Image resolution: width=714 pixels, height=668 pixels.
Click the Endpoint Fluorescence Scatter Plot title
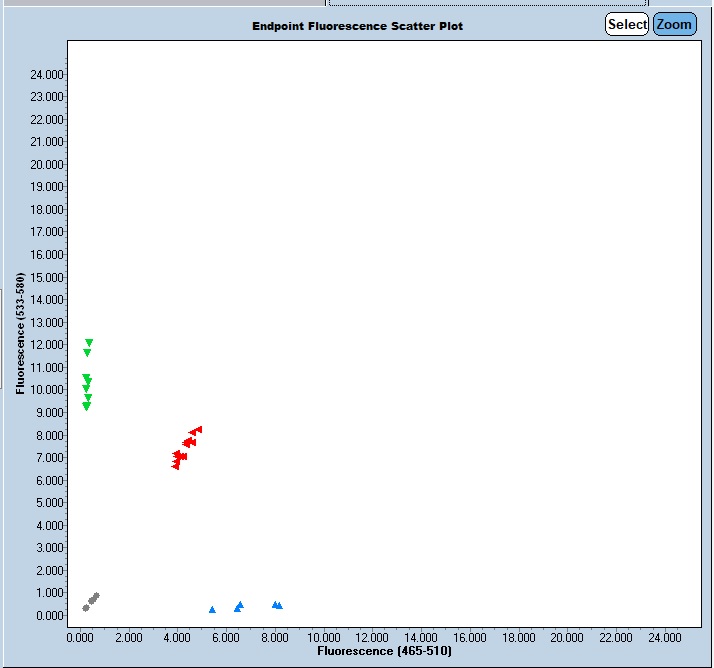tap(357, 25)
